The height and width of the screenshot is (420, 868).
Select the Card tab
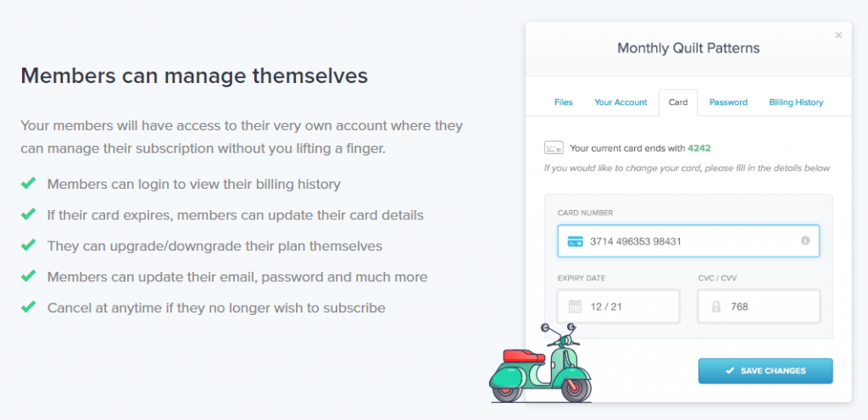678,102
